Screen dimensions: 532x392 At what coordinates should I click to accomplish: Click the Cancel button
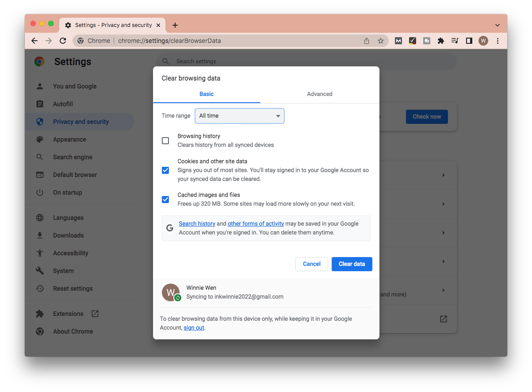point(311,264)
